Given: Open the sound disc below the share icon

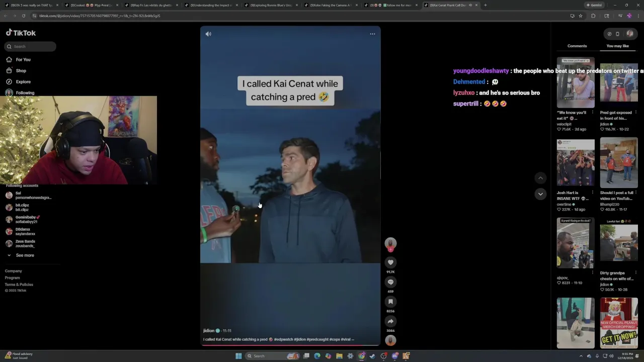Looking at the screenshot, I should coord(390,340).
